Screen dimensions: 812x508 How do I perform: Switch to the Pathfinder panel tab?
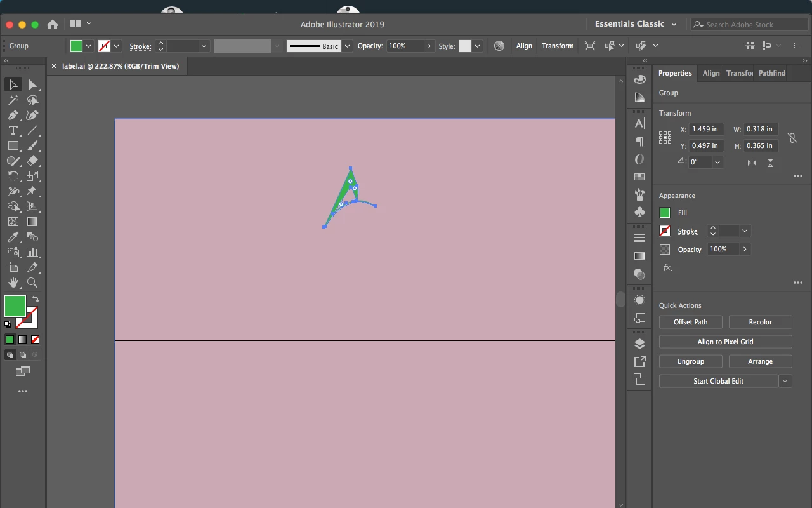[772, 73]
